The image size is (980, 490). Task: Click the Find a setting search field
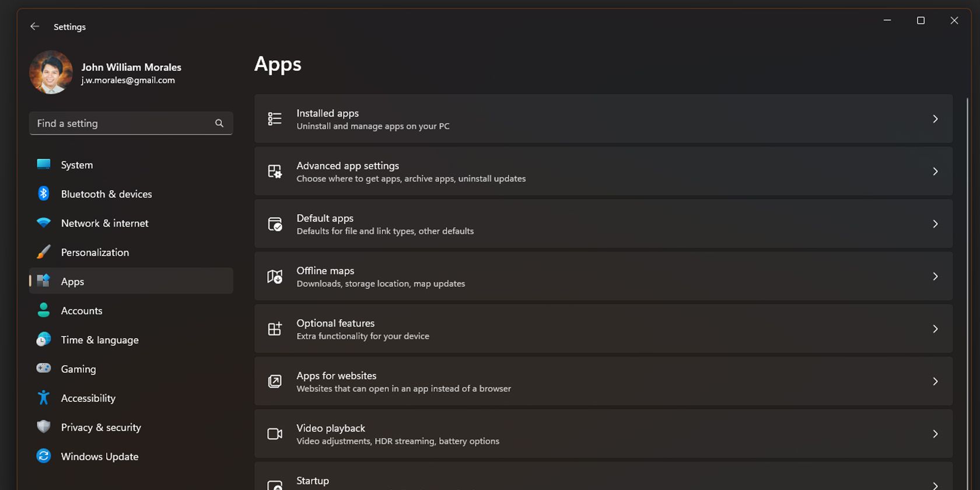coord(117,123)
